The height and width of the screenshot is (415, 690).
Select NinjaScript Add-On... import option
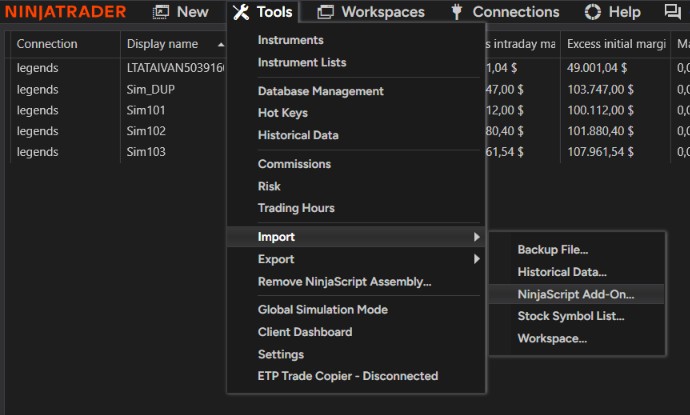click(x=576, y=294)
